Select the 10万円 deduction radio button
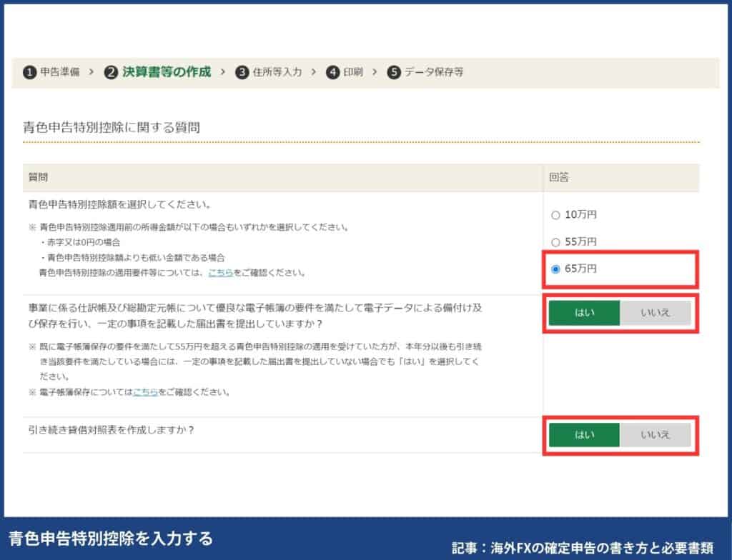Viewport: 732px width, 560px height. 555,215
